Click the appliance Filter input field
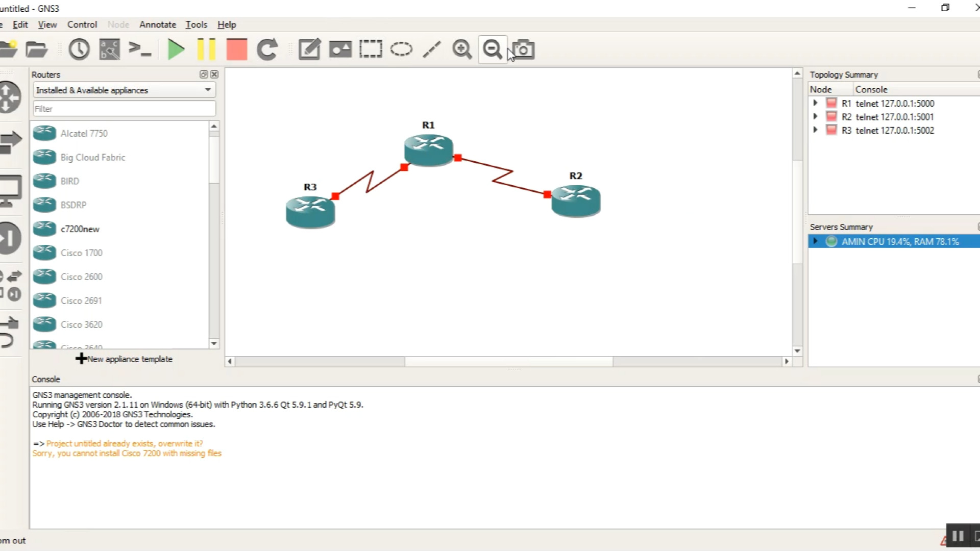Viewport: 980px width, 551px height. pyautogui.click(x=124, y=109)
